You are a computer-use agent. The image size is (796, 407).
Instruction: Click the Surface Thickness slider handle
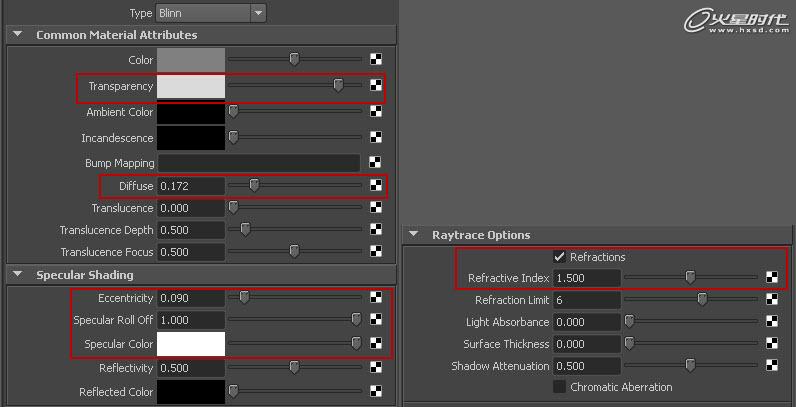[629, 344]
